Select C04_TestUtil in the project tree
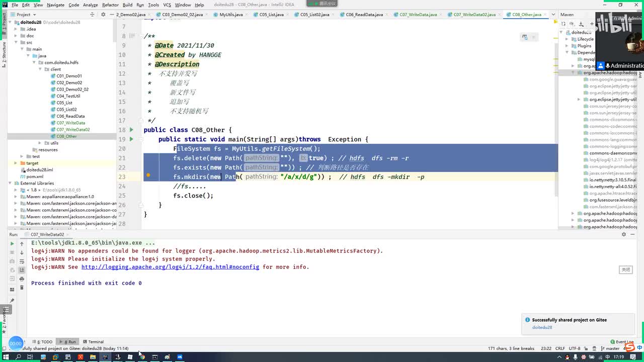The height and width of the screenshot is (362, 644). pyautogui.click(x=68, y=96)
